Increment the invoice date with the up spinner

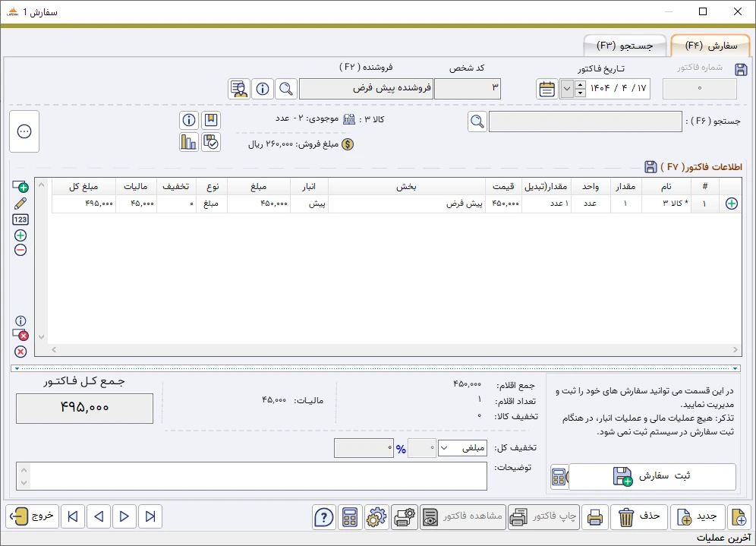click(581, 85)
